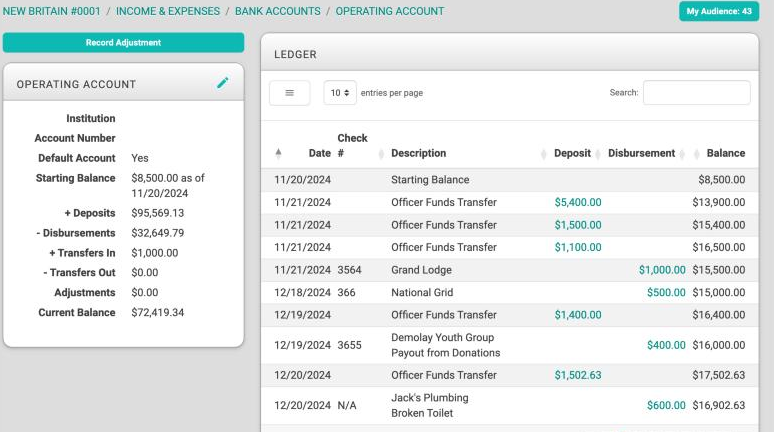
Task: Edit the Operating Account with pencil icon
Action: point(223,83)
